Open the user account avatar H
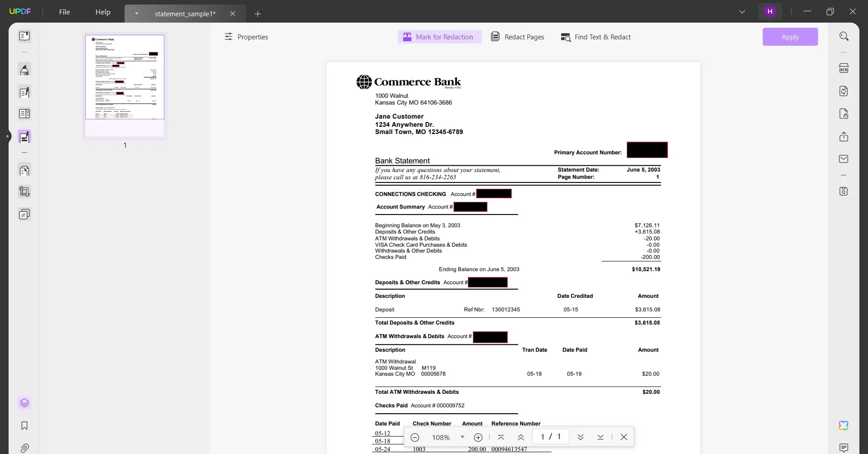This screenshot has width=868, height=454. [x=770, y=12]
